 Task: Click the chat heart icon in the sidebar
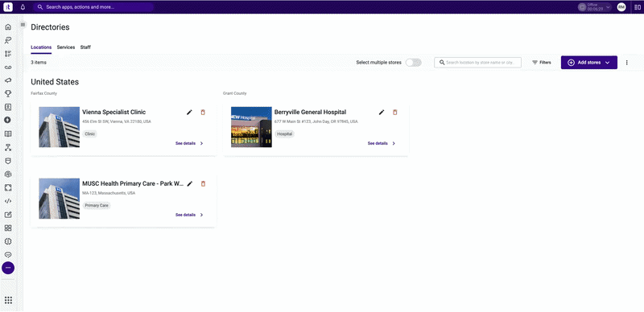coord(8,255)
